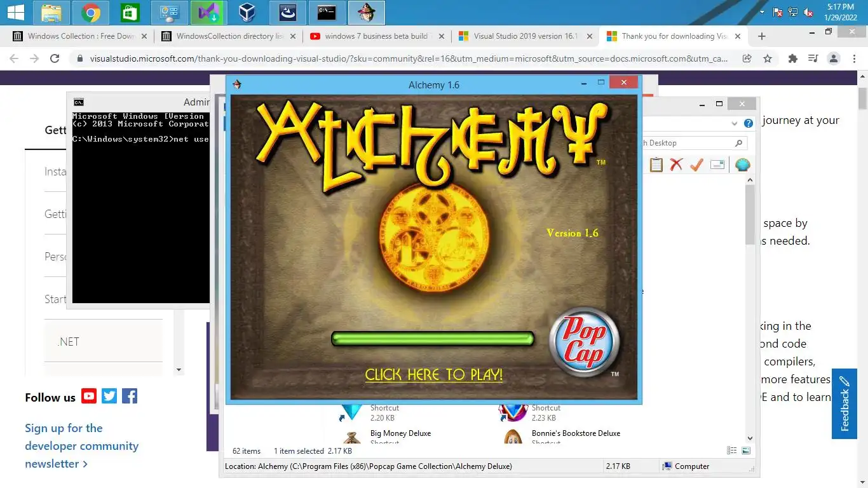Image resolution: width=868 pixels, height=488 pixels.
Task: Open the clock showing 5:17 PM
Action: tap(840, 12)
